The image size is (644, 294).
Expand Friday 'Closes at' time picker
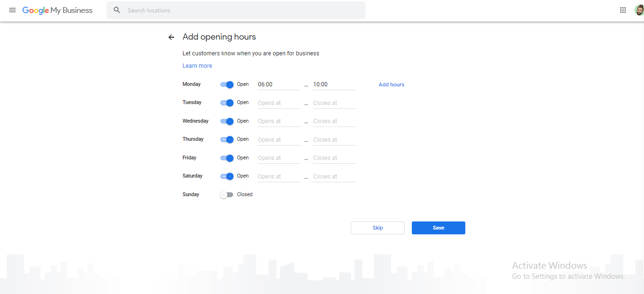click(x=334, y=158)
